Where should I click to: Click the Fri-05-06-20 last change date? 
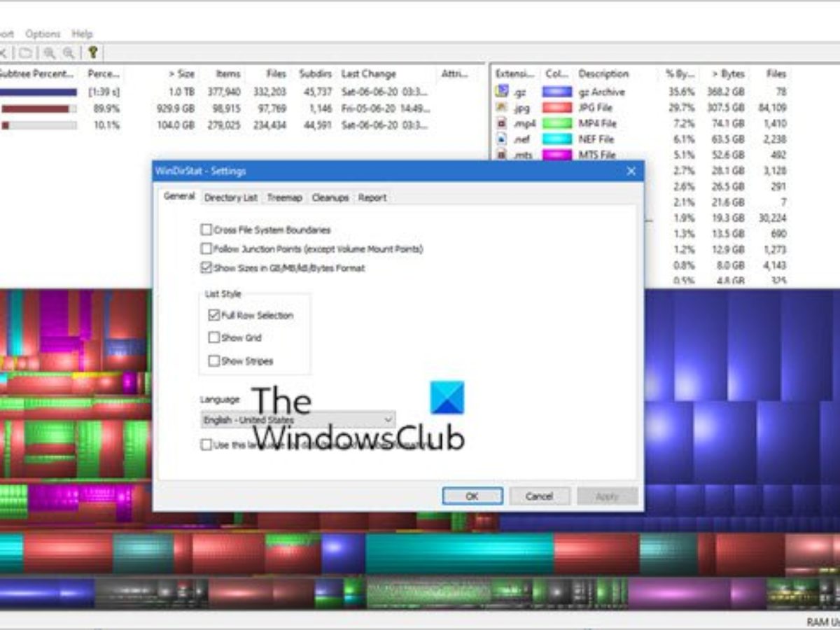point(386,108)
